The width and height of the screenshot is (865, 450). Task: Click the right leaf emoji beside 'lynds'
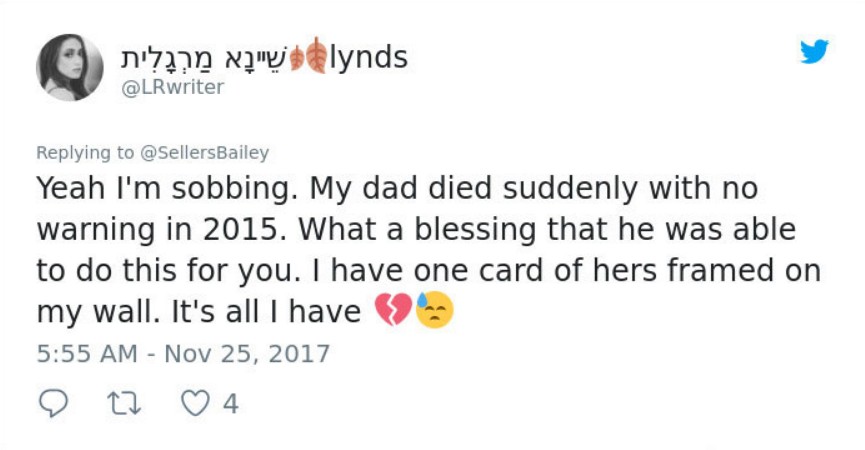[x=316, y=57]
